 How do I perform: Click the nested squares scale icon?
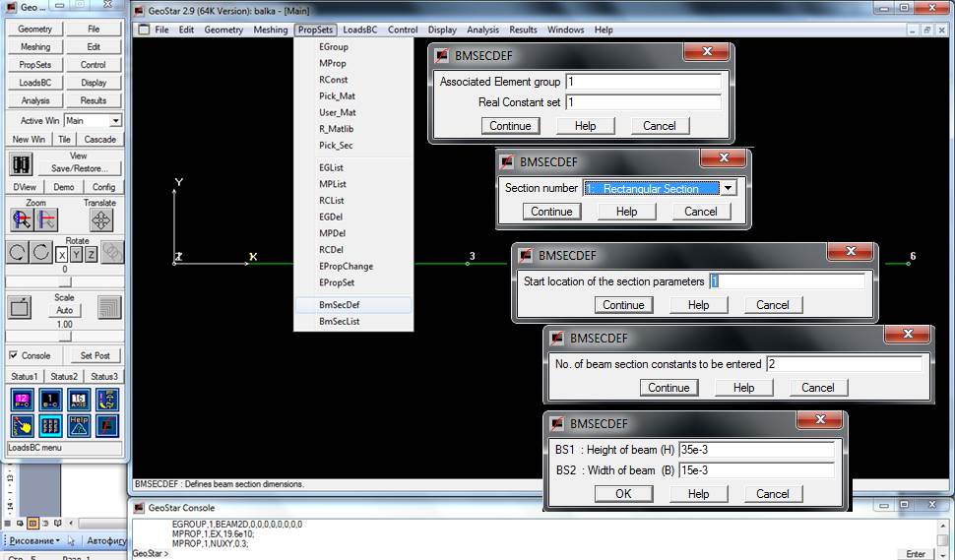pyautogui.click(x=109, y=307)
